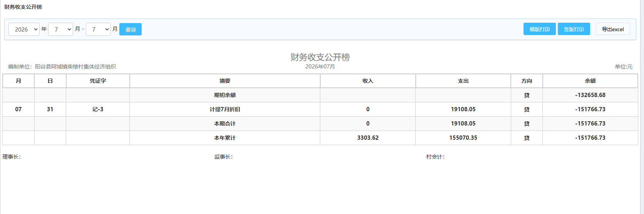Screen dimensions: 644x214
Task: Export the table with 导出excel
Action: tap(613, 29)
